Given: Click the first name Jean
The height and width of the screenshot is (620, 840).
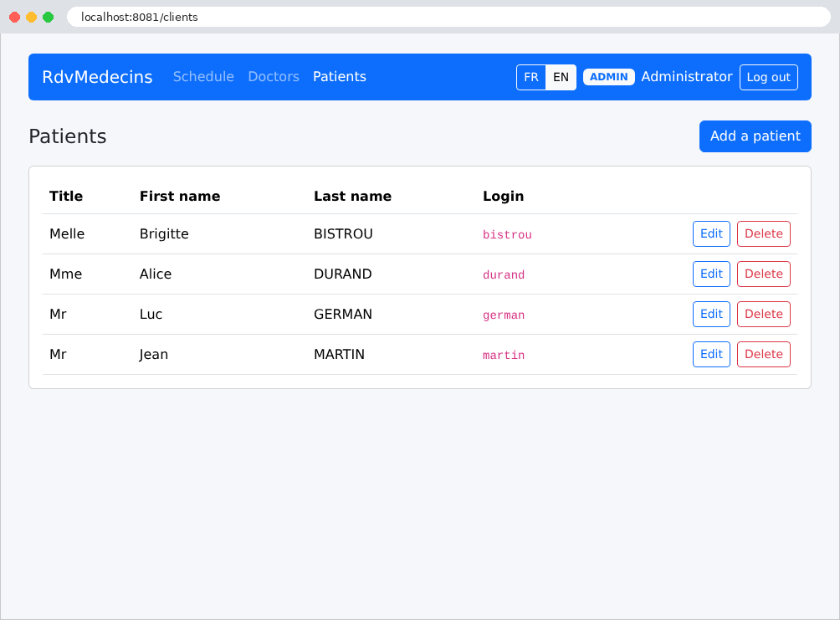Looking at the screenshot, I should pos(154,355).
